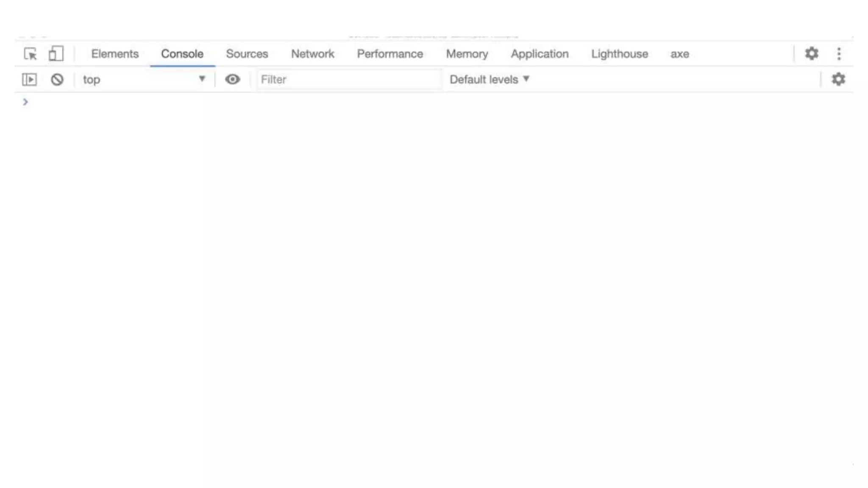Image resolution: width=868 pixels, height=488 pixels.
Task: Open the Performance tab
Action: click(x=389, y=54)
